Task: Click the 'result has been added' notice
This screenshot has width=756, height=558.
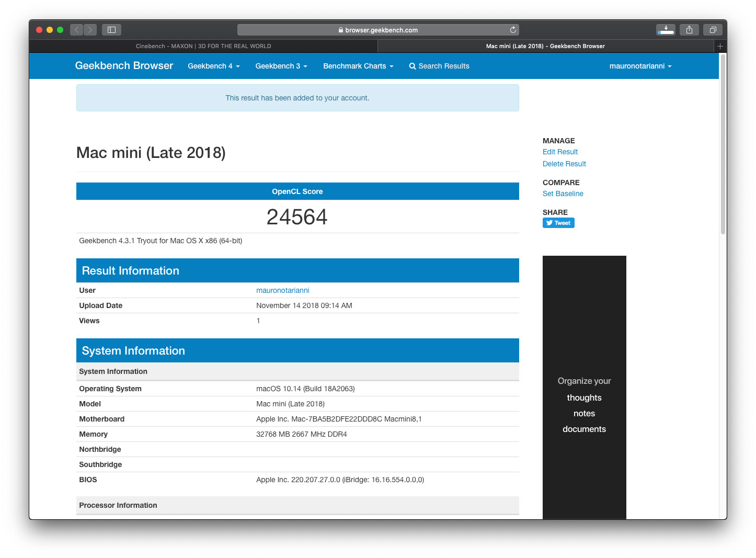Action: pos(297,98)
